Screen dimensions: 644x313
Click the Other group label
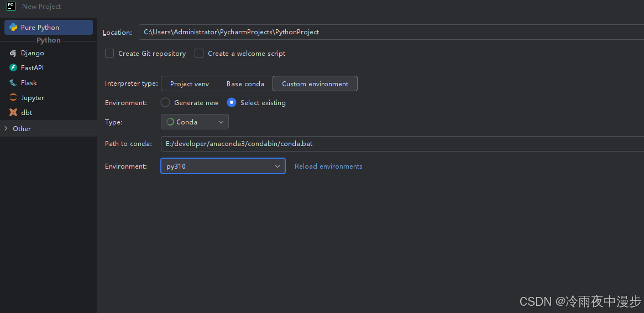tap(22, 128)
